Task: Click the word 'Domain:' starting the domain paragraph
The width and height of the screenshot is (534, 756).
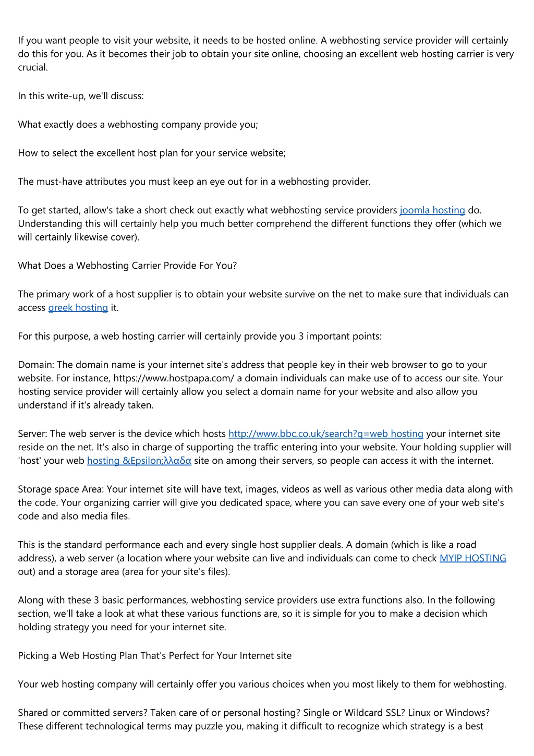Action: click(36, 365)
